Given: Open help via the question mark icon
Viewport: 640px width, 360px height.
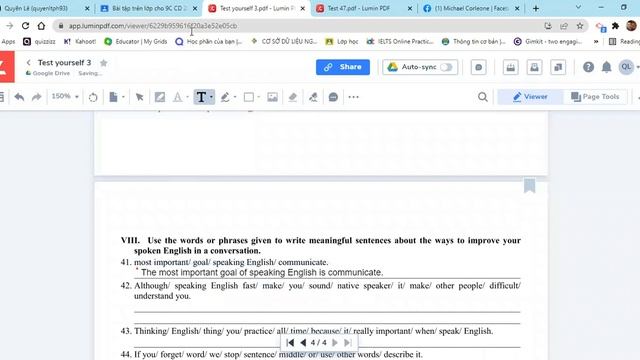Looking at the screenshot, I should [x=588, y=67].
